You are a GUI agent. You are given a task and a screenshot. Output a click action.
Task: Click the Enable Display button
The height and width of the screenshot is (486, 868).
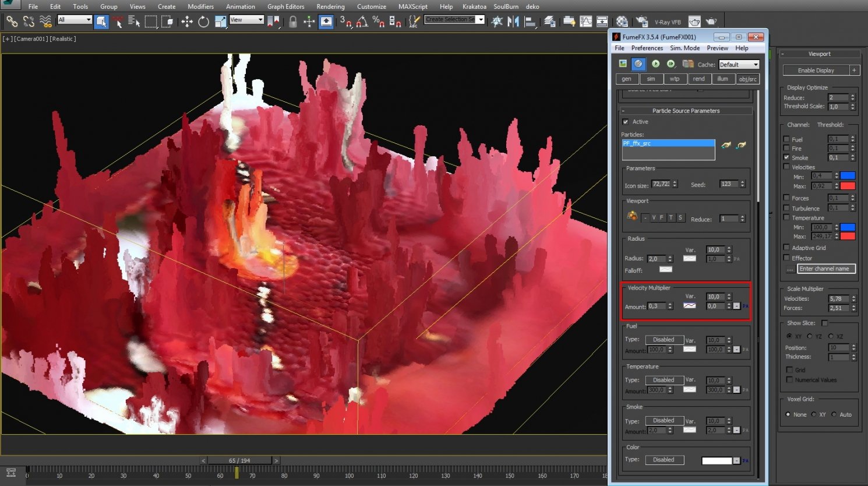coord(816,71)
